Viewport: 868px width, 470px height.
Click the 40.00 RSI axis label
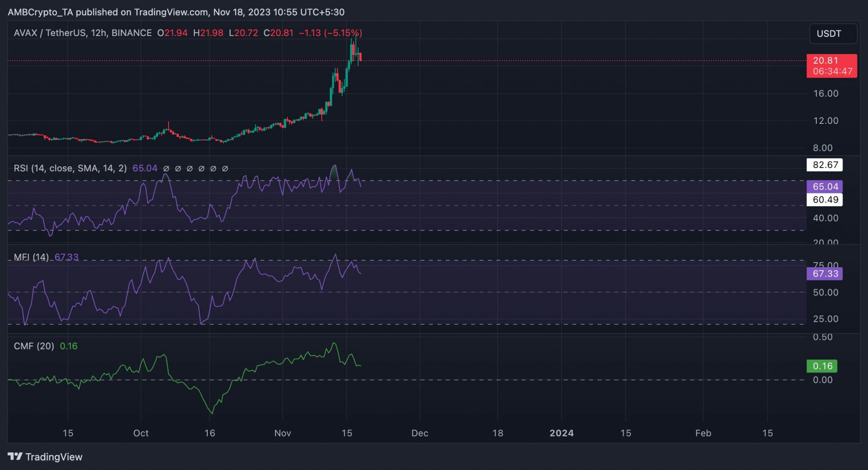coord(826,218)
